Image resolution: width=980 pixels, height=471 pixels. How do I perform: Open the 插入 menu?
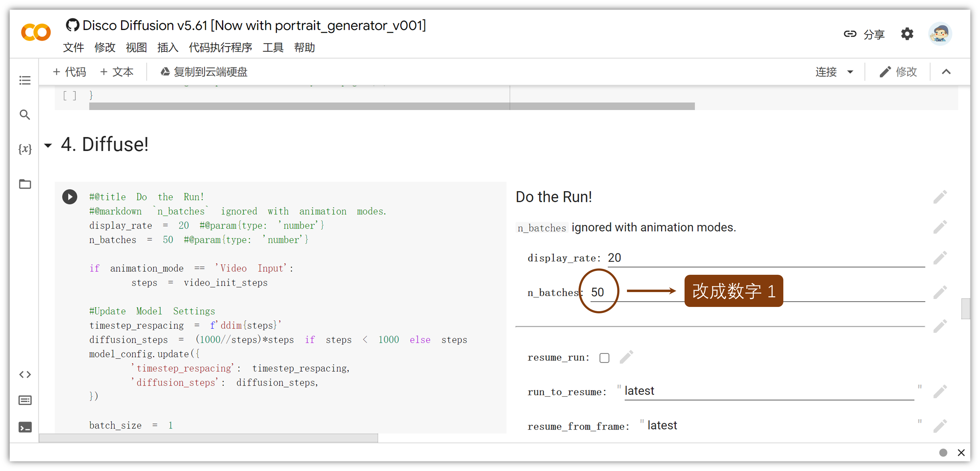(168, 48)
